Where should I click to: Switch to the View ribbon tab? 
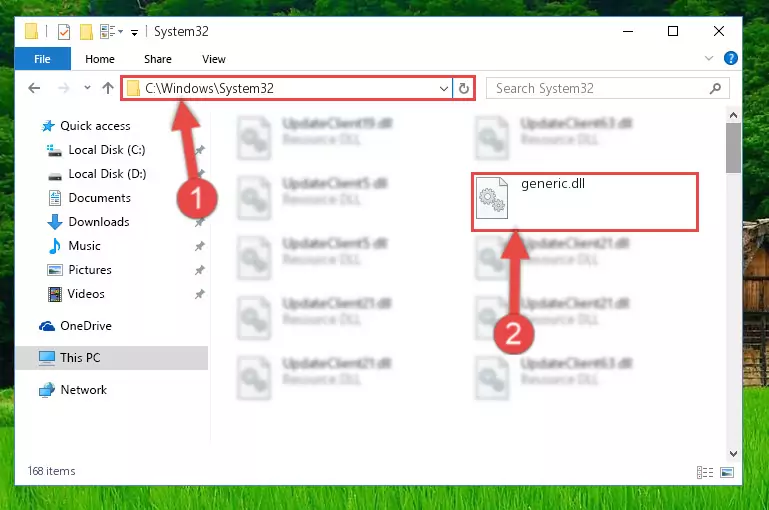click(214, 59)
